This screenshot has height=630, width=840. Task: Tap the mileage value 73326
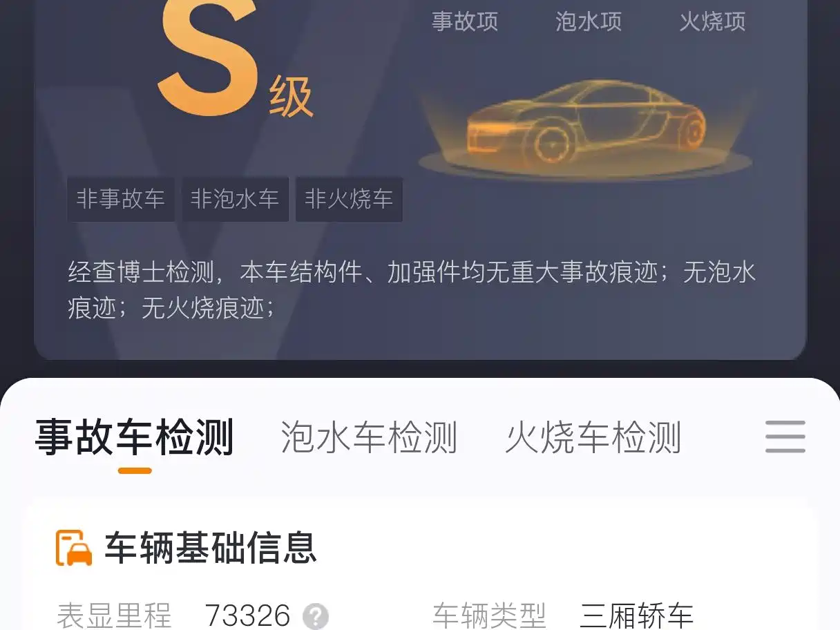[248, 615]
